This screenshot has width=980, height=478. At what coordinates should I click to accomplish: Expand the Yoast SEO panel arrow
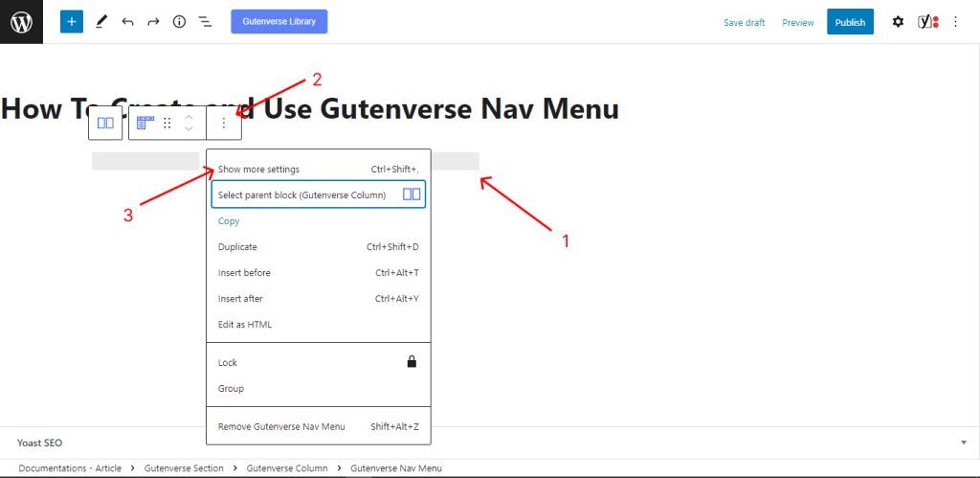point(963,443)
